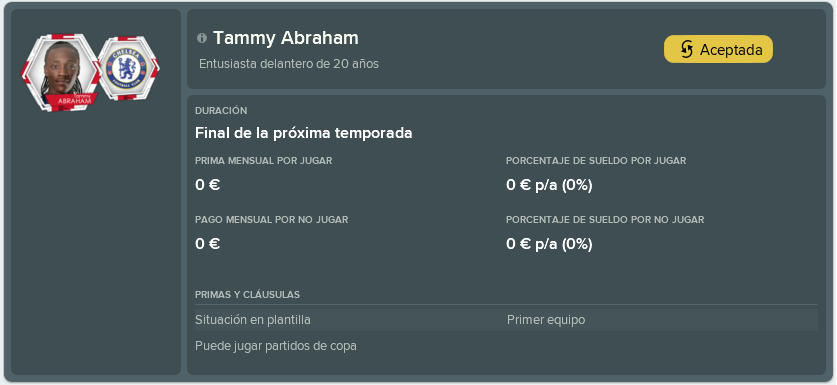The image size is (837, 385).
Task: Select the Situación en plantilla row
Action: click(506, 320)
